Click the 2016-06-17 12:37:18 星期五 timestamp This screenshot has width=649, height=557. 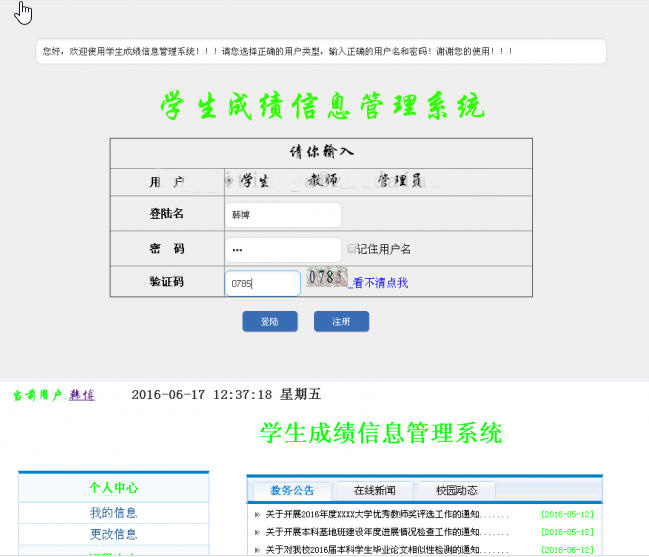click(x=226, y=394)
